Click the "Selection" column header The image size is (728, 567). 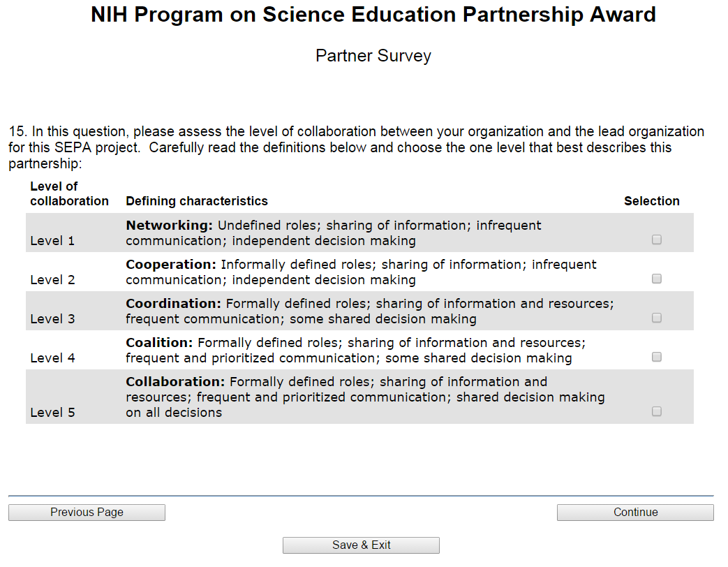point(651,201)
